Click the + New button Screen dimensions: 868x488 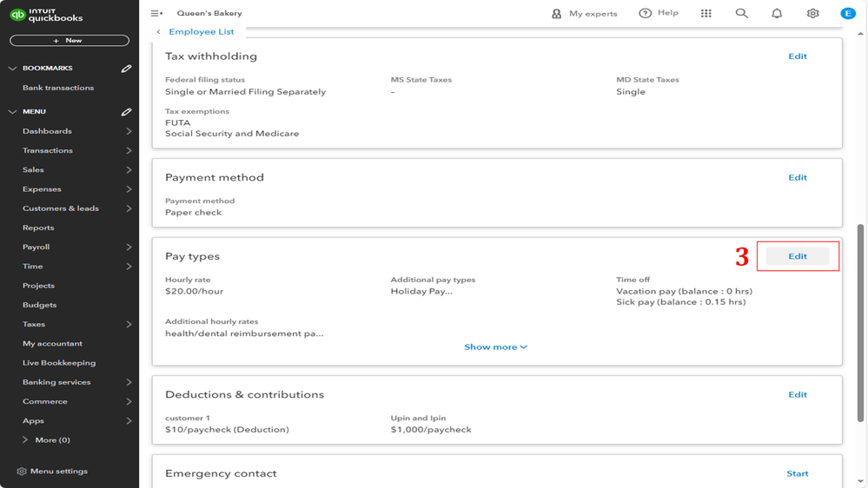pyautogui.click(x=69, y=41)
